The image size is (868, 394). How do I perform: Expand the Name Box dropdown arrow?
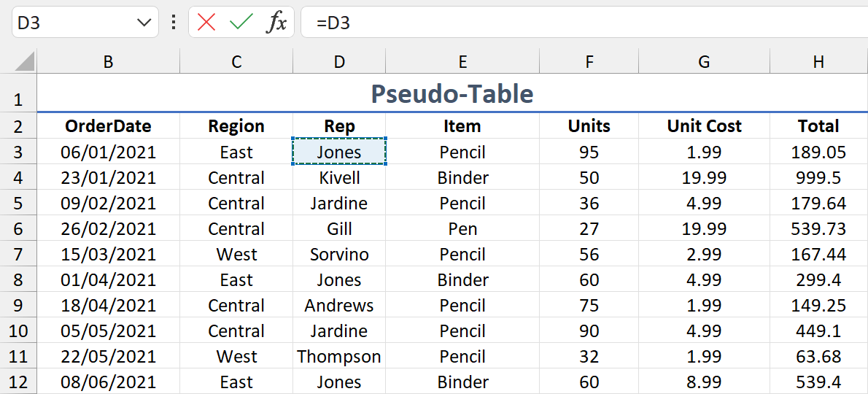tap(144, 23)
